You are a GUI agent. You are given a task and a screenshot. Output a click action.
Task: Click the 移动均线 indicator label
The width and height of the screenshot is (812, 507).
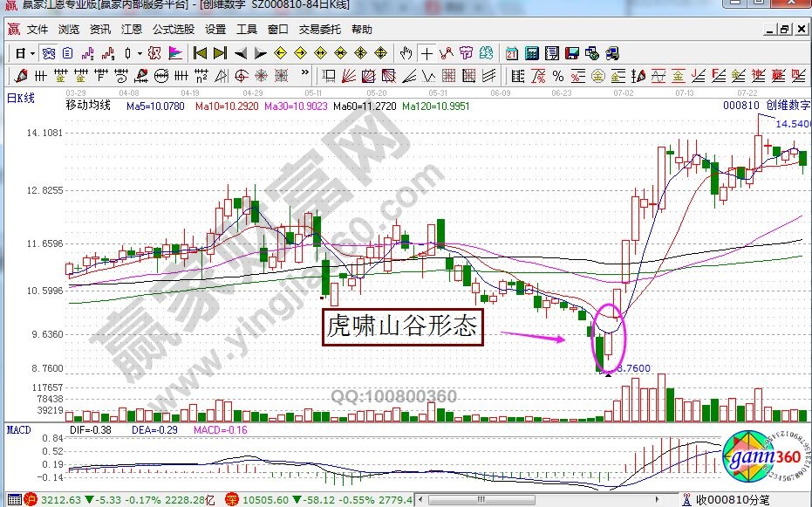88,105
